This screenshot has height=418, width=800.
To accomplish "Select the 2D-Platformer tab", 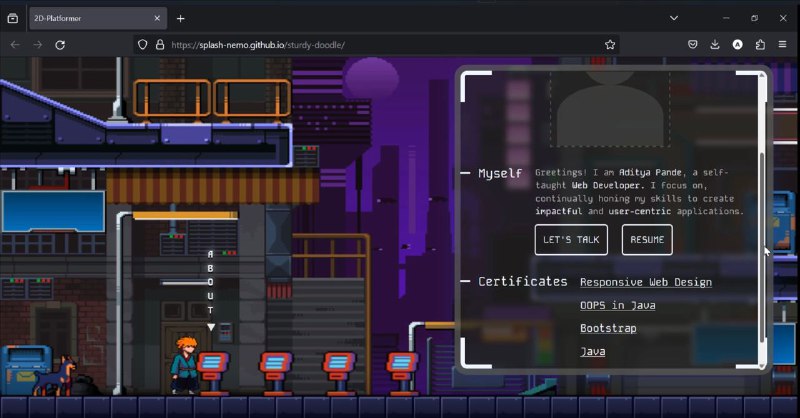I will click(98, 18).
